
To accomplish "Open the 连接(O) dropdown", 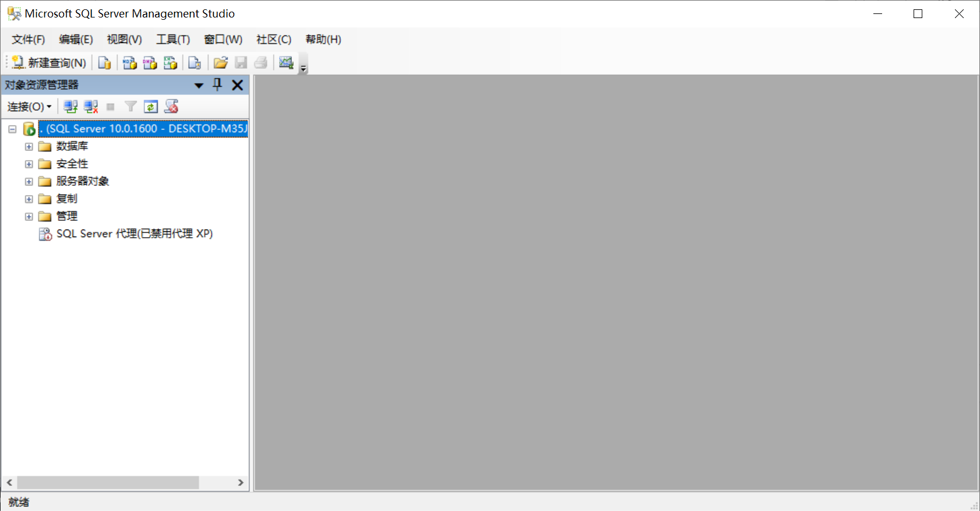I will tap(29, 107).
